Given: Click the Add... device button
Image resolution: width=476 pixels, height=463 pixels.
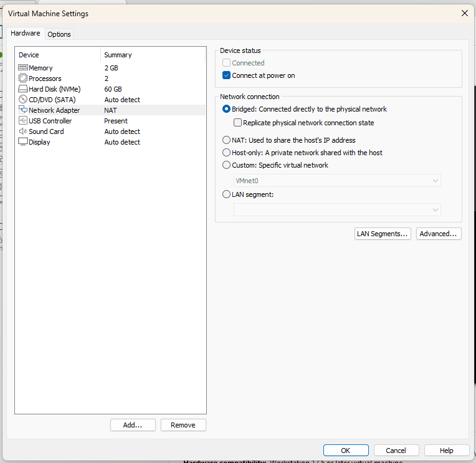Looking at the screenshot, I should (133, 425).
